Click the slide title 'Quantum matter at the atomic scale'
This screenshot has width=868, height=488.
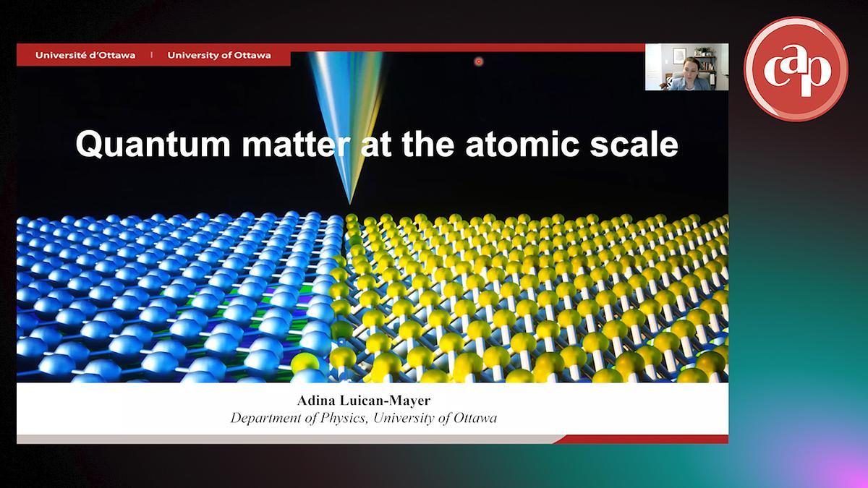[376, 145]
